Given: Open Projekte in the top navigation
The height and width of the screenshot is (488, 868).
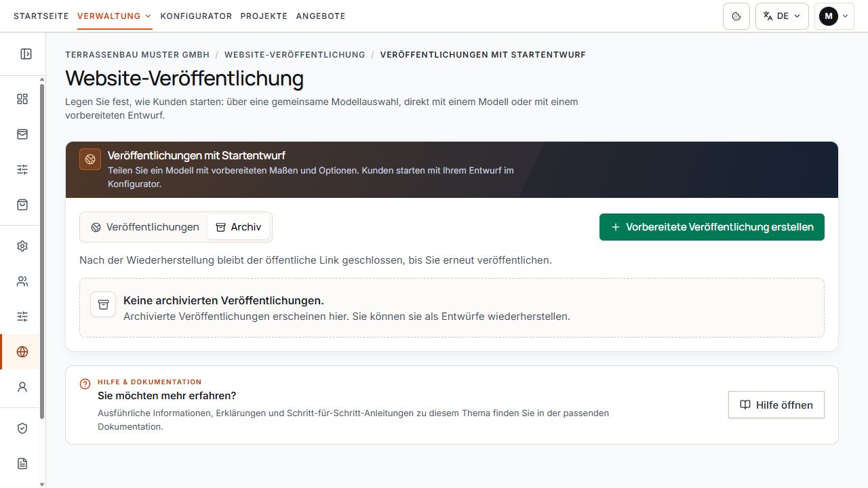Looking at the screenshot, I should [x=264, y=16].
